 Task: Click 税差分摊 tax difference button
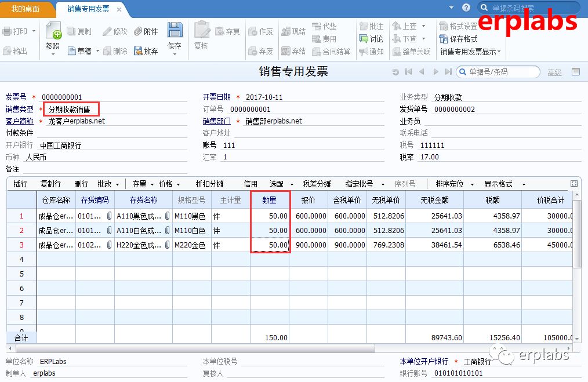point(317,184)
